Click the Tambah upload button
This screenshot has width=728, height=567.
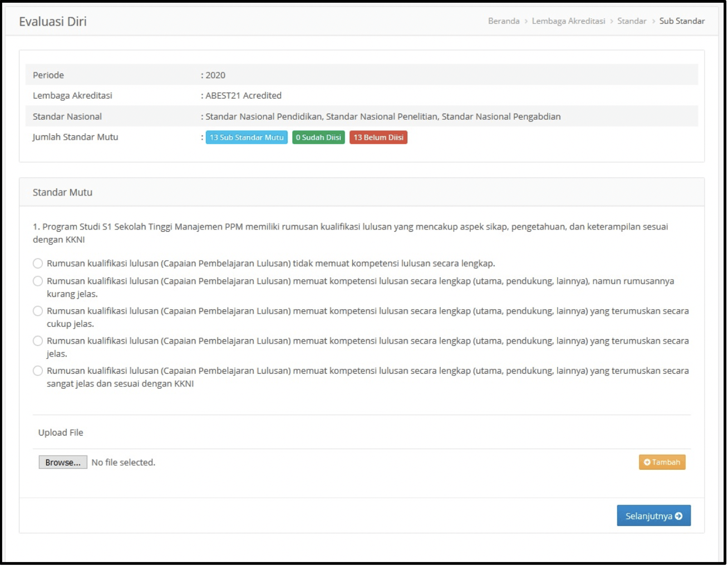662,462
